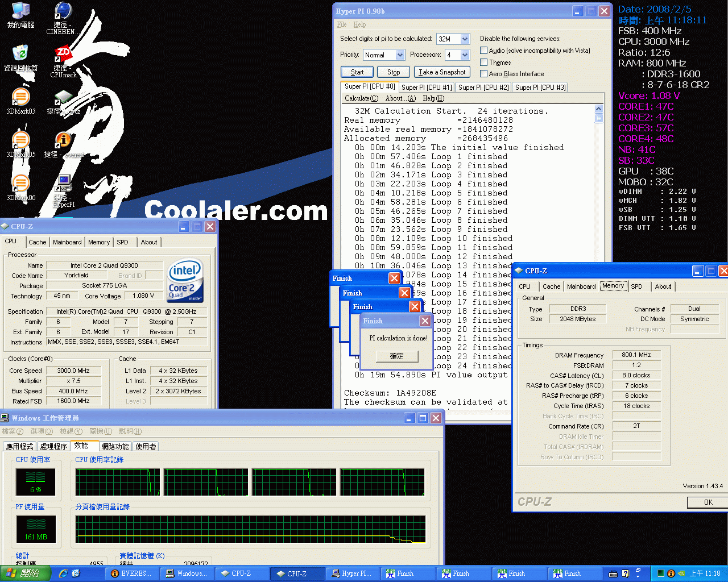
Task: Enable Audio service disable checkbox
Action: (x=484, y=51)
